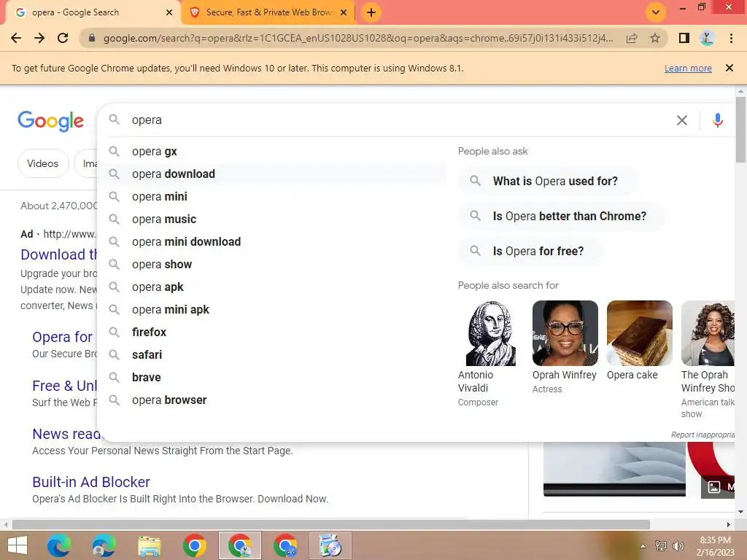Switch to opera - Google Search tab
This screenshot has height=560, width=747.
pyautogui.click(x=94, y=12)
